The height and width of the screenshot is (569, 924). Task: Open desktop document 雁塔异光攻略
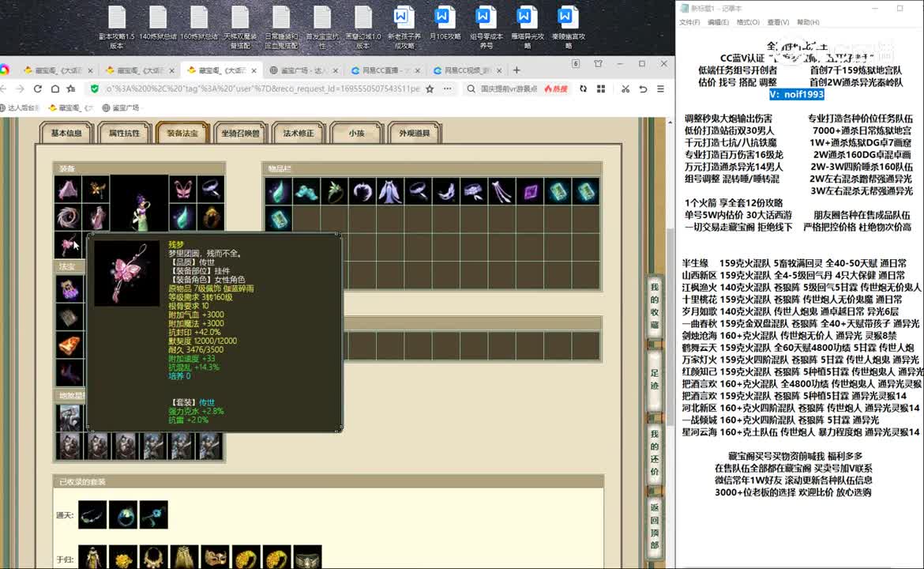click(x=528, y=27)
